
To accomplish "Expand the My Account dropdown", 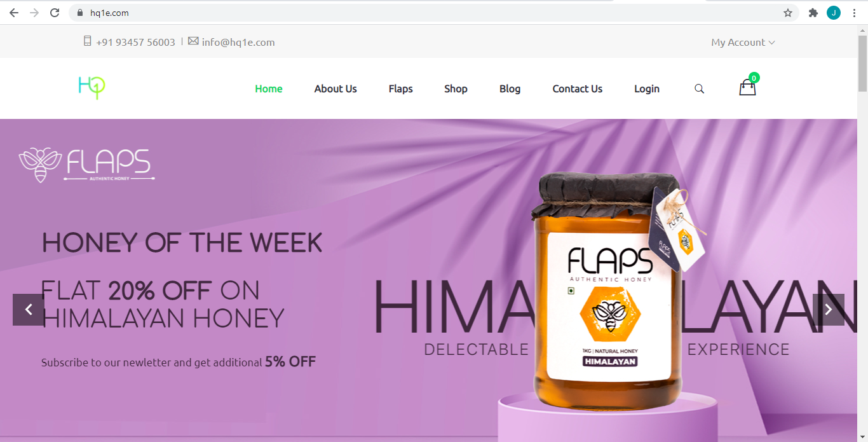I will [x=743, y=42].
